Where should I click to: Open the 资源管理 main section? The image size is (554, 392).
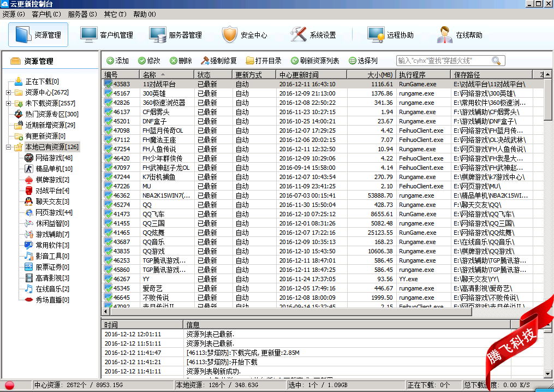38,34
